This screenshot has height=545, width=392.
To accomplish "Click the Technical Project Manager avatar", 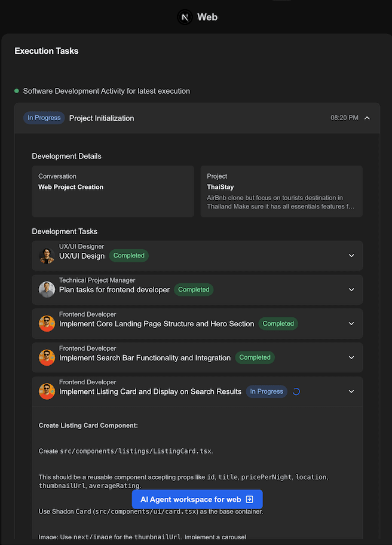I will point(47,290).
